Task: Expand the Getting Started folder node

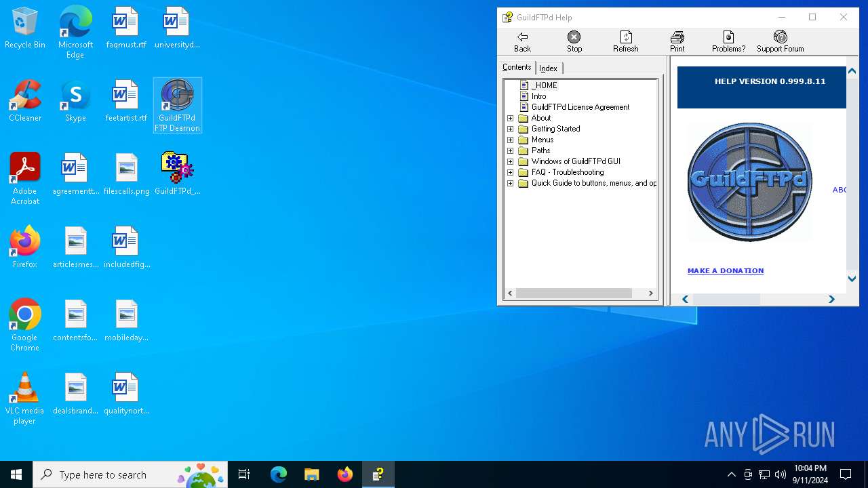Action: 511,129
